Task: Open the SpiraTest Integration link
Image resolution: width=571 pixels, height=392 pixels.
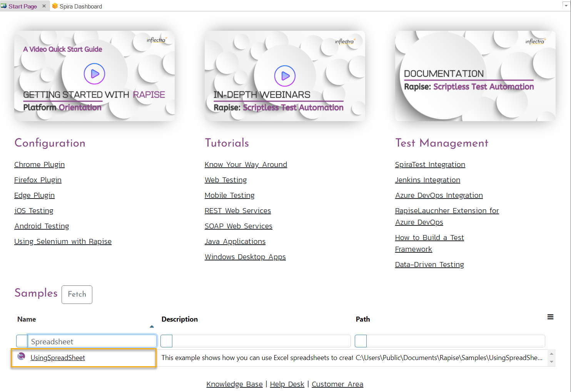Action: [430, 165]
